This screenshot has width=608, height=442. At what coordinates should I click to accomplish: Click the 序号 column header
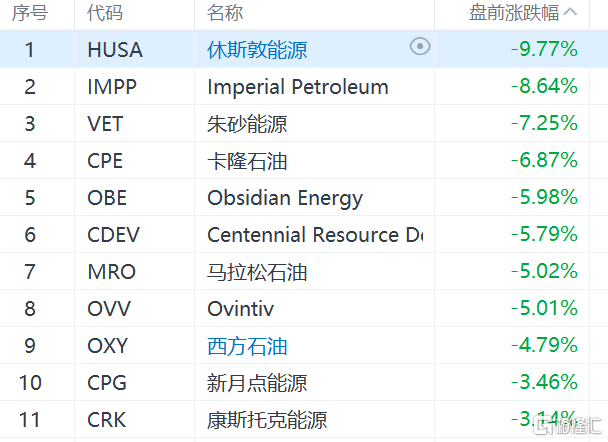tap(32, 13)
